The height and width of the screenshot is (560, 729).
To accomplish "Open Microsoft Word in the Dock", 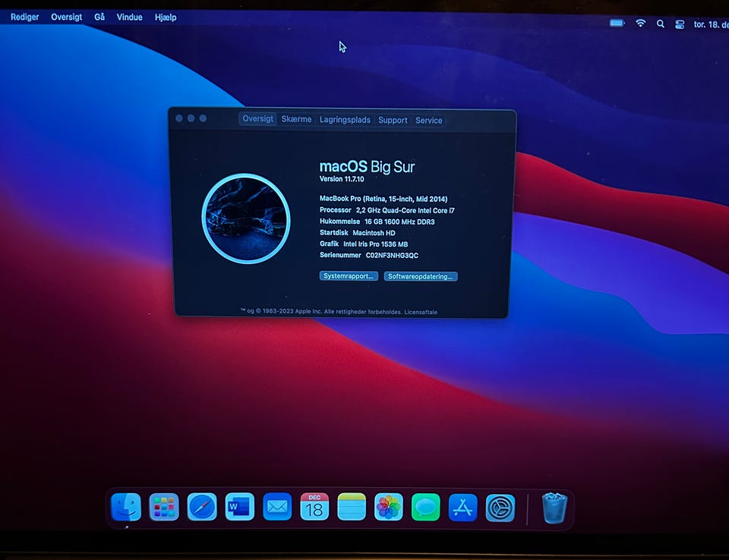I will click(239, 507).
